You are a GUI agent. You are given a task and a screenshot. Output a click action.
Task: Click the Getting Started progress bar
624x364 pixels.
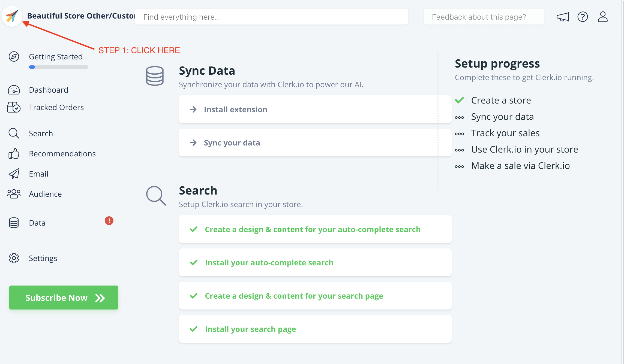[x=58, y=67]
